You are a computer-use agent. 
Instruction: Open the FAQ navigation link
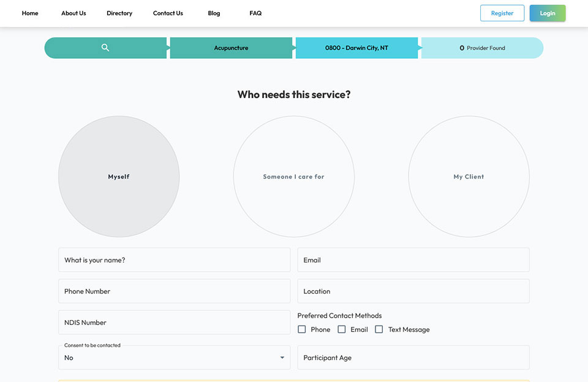(x=255, y=13)
